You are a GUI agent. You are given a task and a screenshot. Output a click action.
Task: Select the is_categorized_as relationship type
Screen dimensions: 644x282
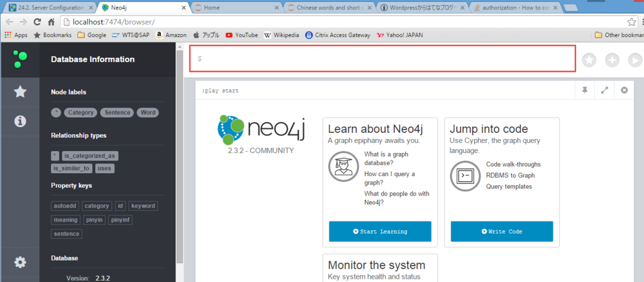pyautogui.click(x=90, y=156)
